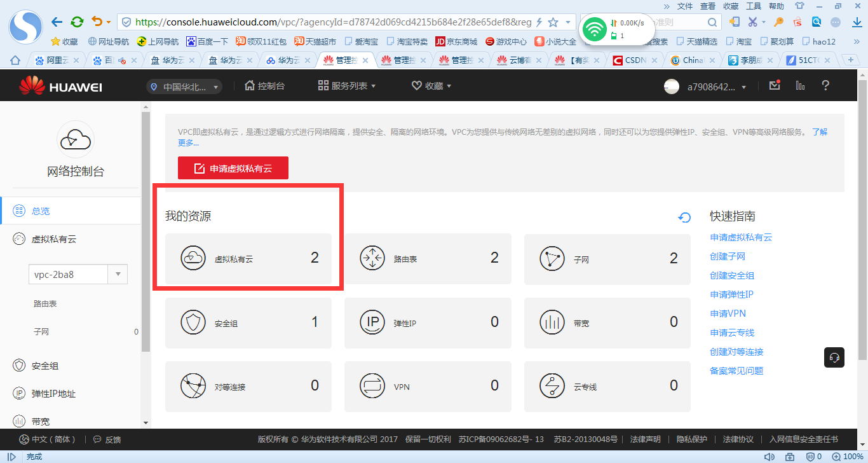Select 路由表 under vpc-2ba8 in the sidebar
This screenshot has width=868, height=463.
coord(45,304)
